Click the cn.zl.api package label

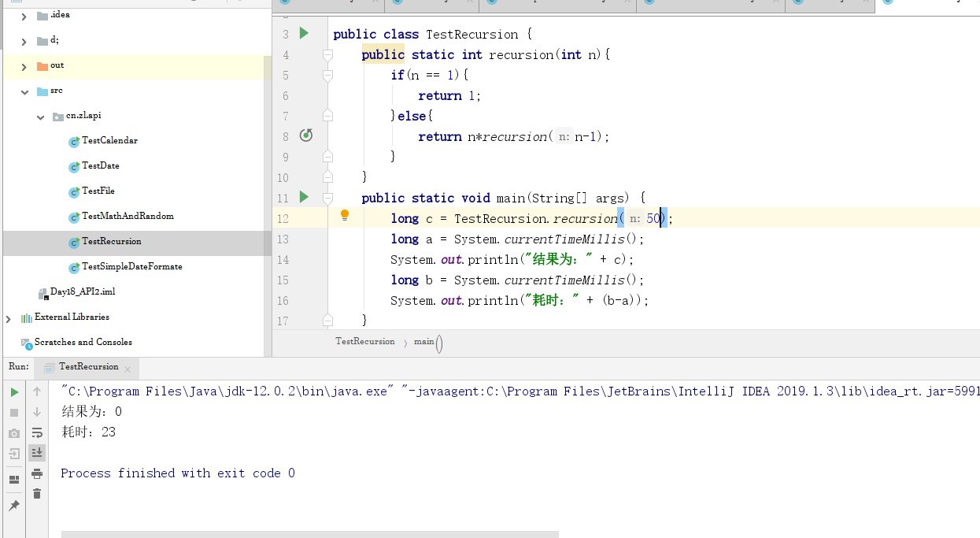[83, 115]
